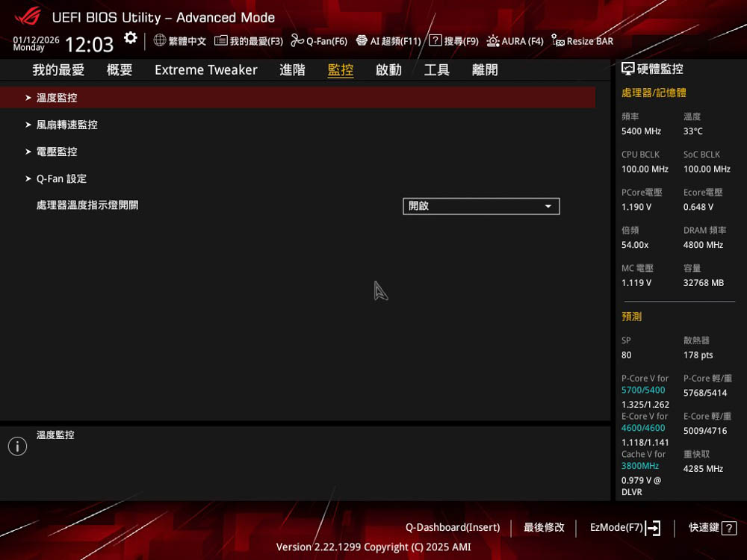Switch to 啟動 boot tab
747x560 pixels.
click(388, 69)
